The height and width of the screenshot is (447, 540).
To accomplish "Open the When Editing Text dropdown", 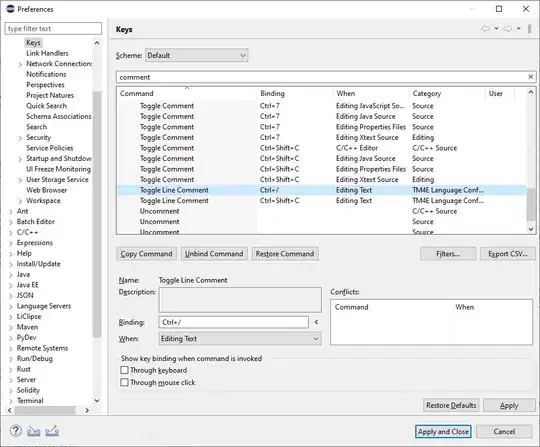I will [x=240, y=339].
